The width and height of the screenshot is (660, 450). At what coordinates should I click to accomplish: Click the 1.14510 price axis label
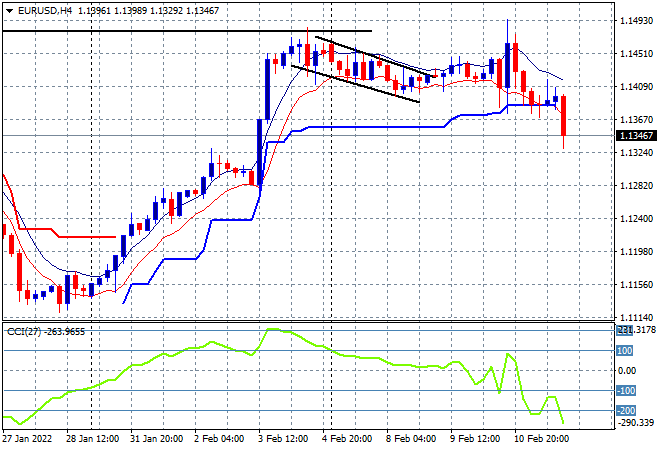pyautogui.click(x=636, y=54)
